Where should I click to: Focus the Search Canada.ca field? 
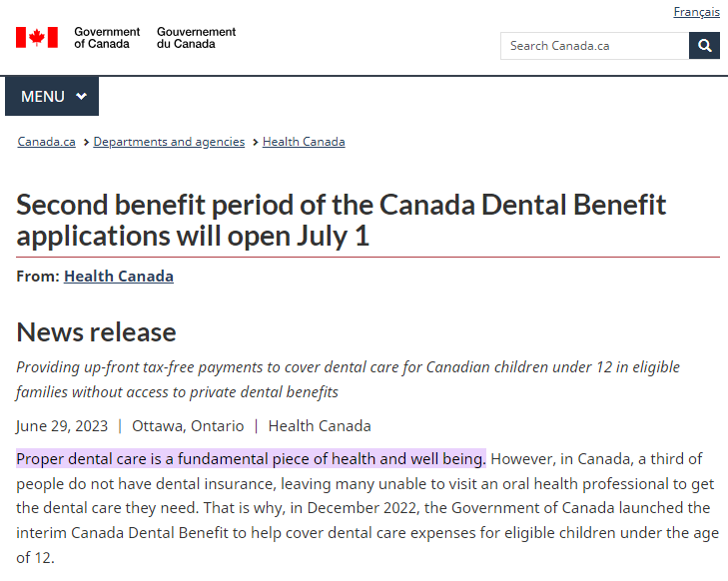tap(594, 46)
